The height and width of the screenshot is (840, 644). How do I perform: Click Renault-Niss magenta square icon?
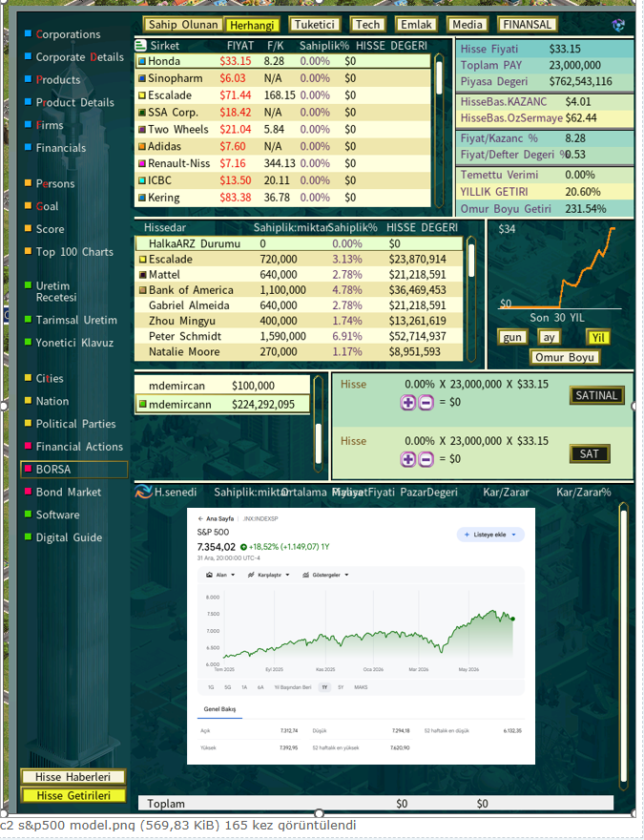[142, 163]
